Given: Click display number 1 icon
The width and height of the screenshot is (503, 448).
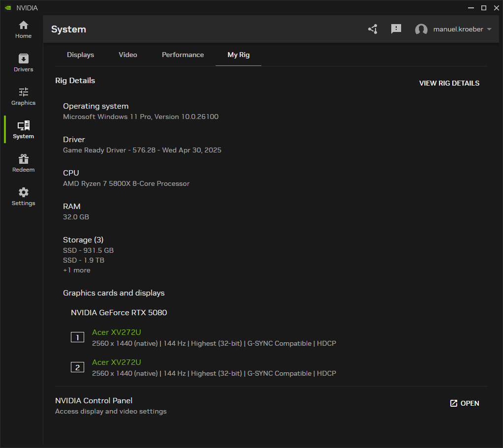Looking at the screenshot, I should click(x=77, y=337).
